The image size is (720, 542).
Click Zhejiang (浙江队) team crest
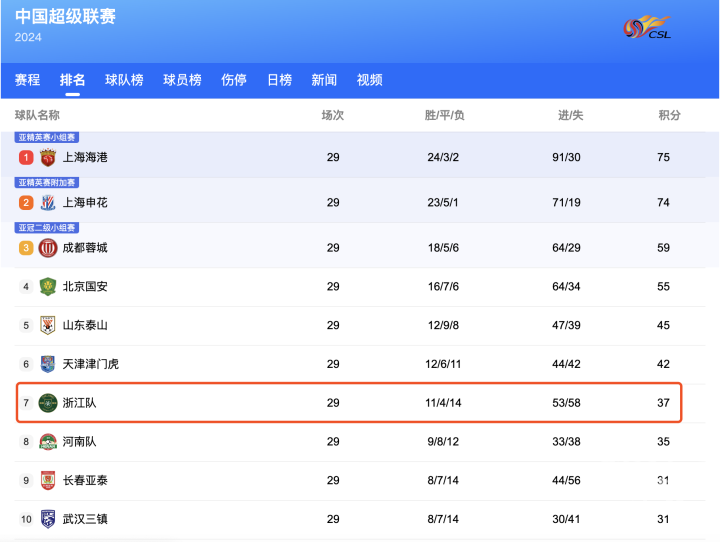click(48, 403)
